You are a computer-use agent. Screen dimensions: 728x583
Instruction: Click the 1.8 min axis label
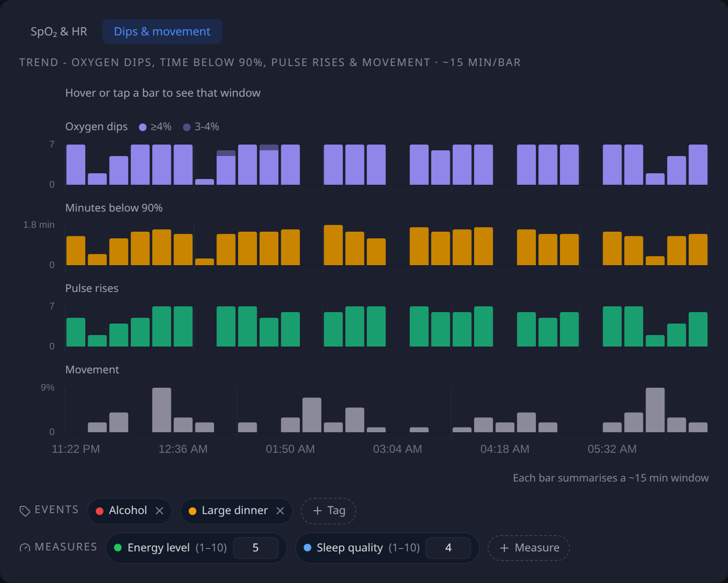39,225
